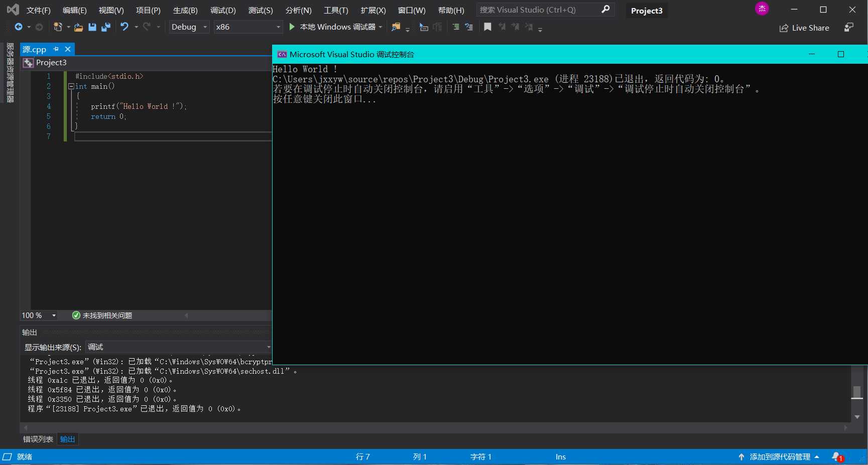Click the output panel horizontal scroll left arrow
Viewport: 868px width, 465px height.
(26, 428)
